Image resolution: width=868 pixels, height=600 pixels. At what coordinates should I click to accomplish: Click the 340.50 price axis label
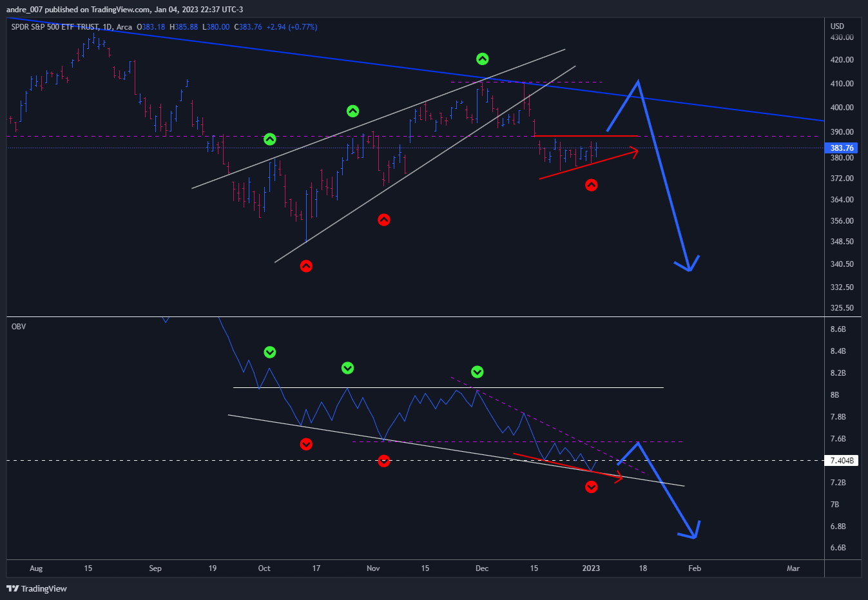tap(842, 264)
